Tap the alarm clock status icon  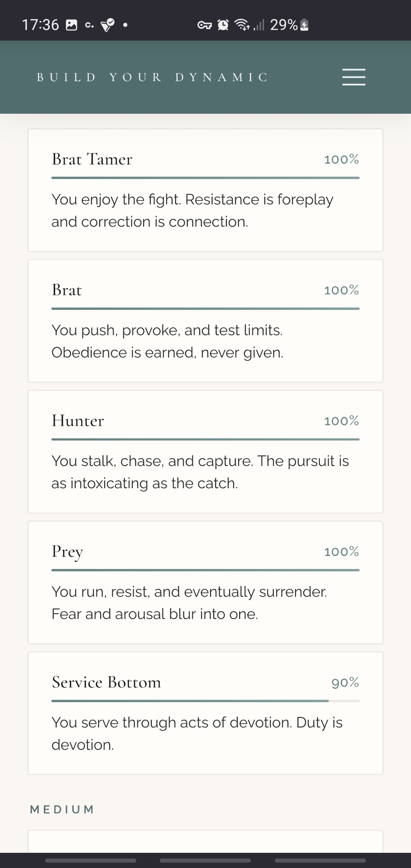[223, 25]
